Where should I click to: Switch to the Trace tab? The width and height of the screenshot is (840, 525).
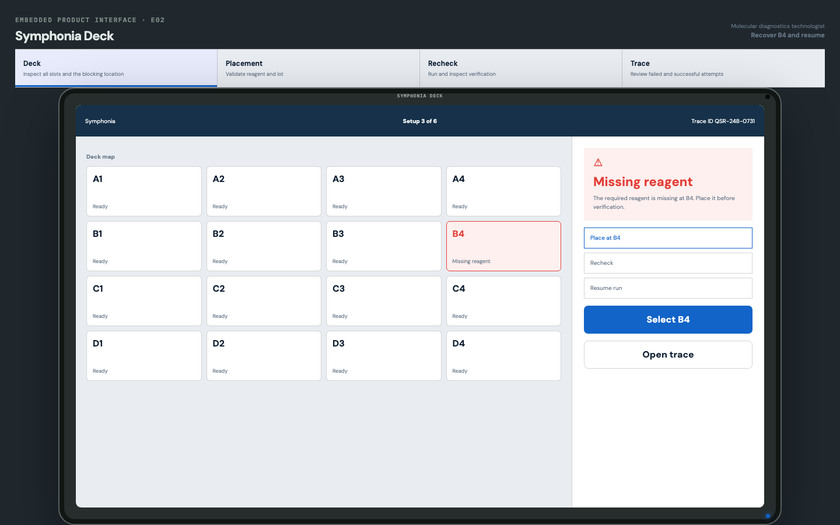click(723, 68)
